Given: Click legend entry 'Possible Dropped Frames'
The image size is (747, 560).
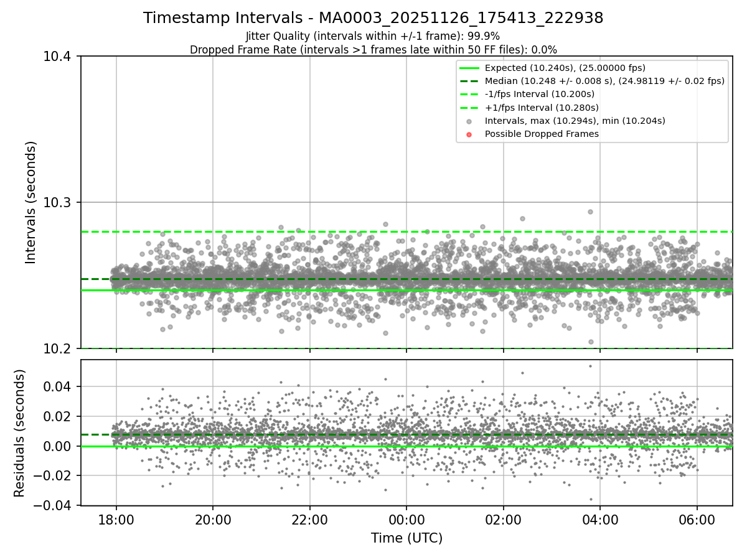Looking at the screenshot, I should [542, 134].
